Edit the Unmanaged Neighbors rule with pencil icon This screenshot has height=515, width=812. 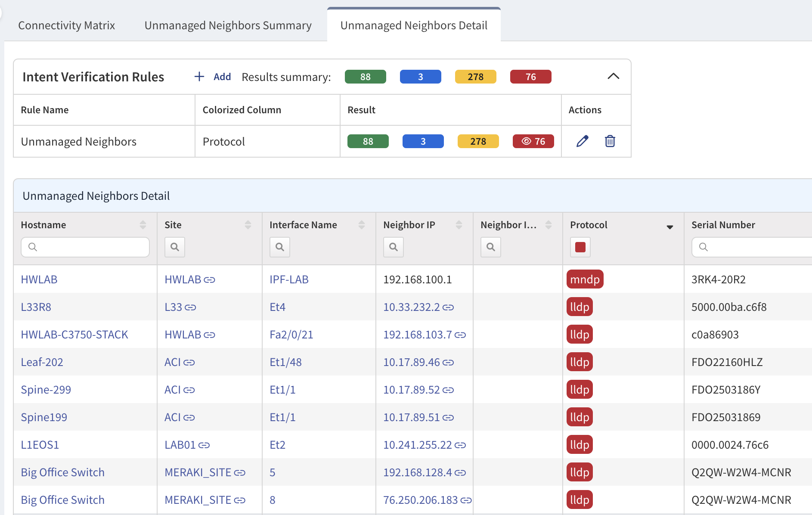pos(582,141)
